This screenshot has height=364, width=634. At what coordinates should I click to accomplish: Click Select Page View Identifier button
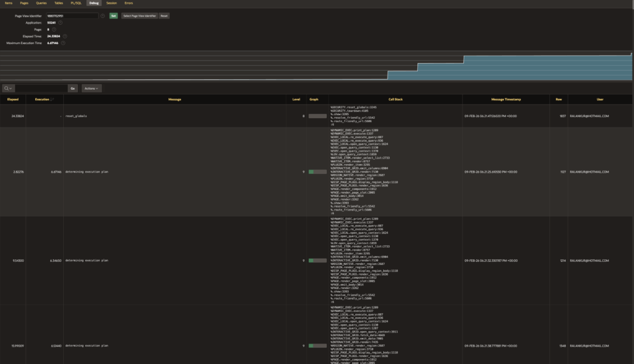tap(139, 15)
